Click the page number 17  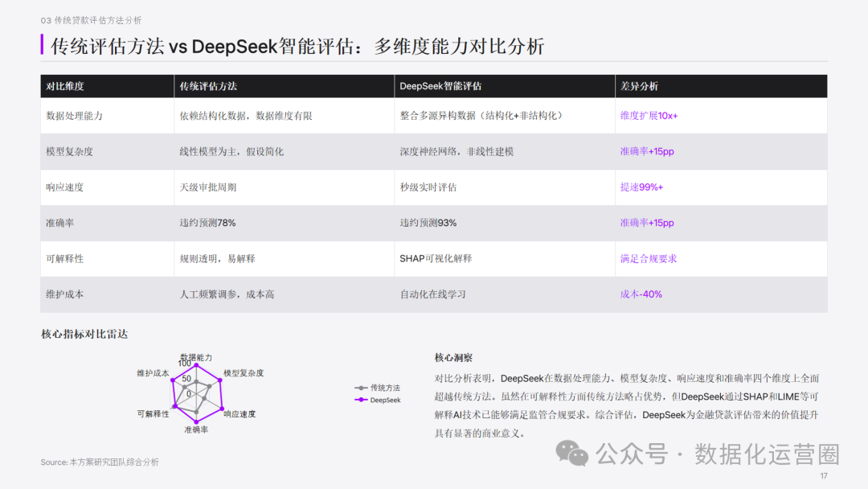[824, 475]
